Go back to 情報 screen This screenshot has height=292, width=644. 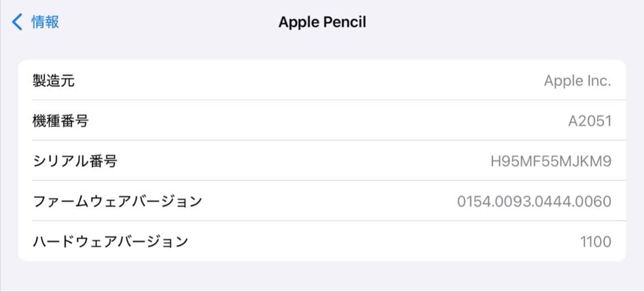[x=45, y=23]
